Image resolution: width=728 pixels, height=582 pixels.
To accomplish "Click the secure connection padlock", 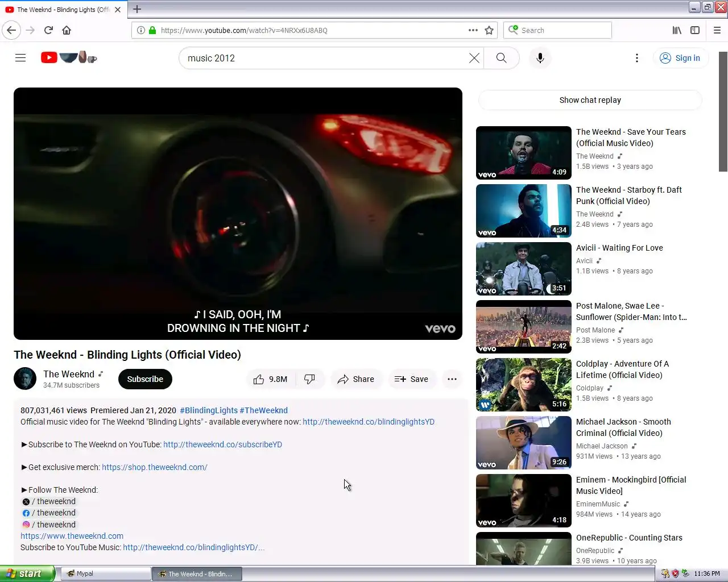I will pos(152,30).
